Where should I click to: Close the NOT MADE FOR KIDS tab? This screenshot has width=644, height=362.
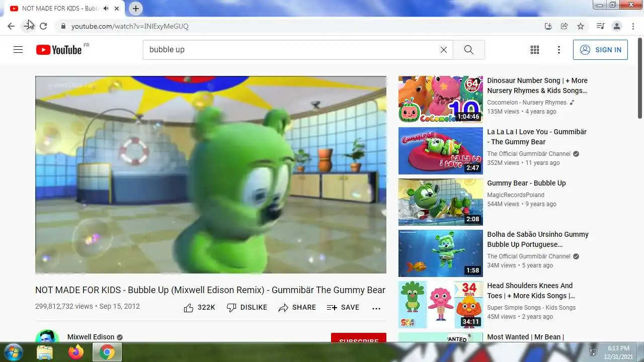click(x=117, y=9)
